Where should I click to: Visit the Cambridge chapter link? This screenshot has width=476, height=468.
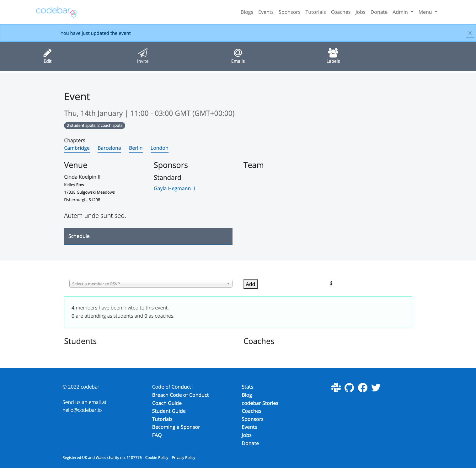pyautogui.click(x=77, y=148)
